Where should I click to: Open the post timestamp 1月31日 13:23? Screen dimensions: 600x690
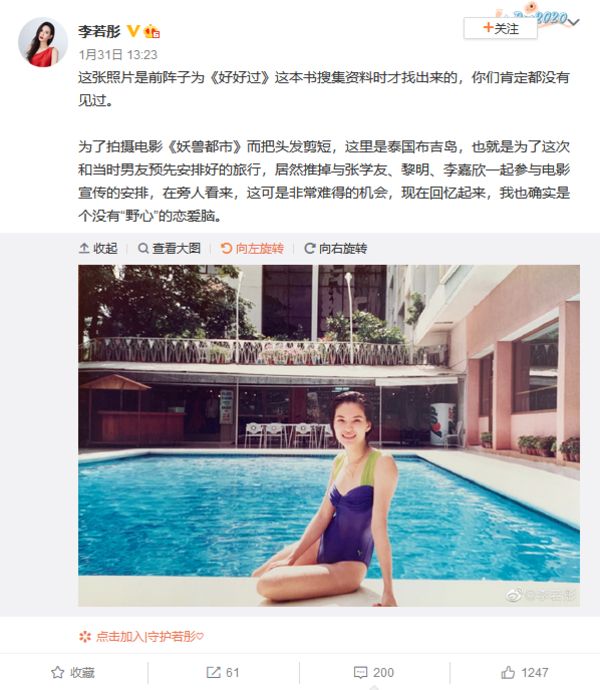click(x=118, y=55)
